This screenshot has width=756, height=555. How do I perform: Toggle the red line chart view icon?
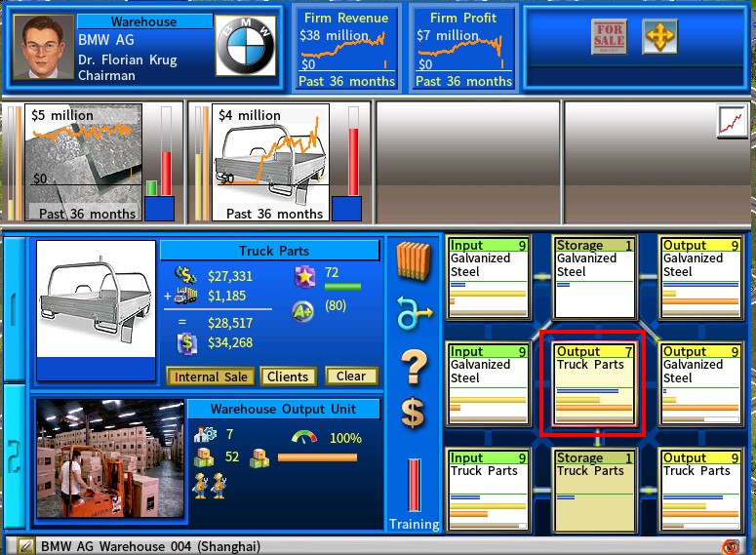(x=732, y=122)
